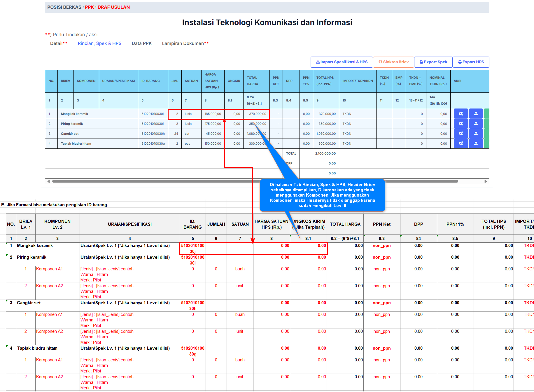Open gears action for Taplak bludru hitam
The image size is (534, 392).
point(461,143)
